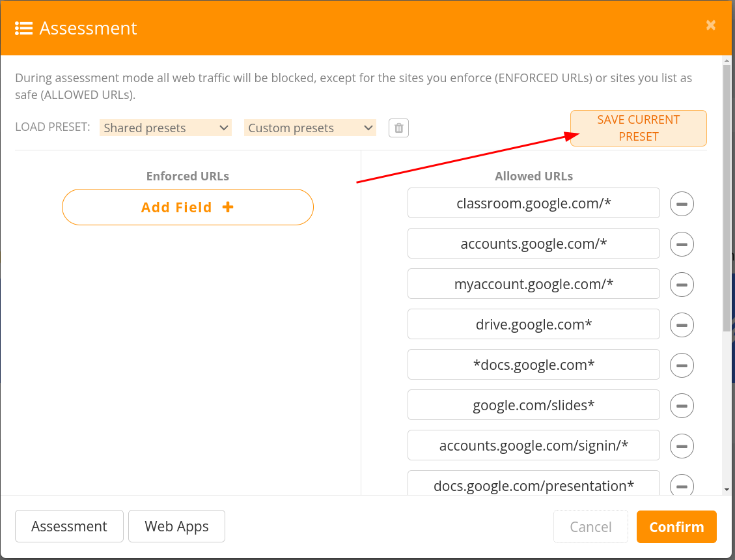Confirm the assessment settings
The image size is (735, 560).
(676, 527)
